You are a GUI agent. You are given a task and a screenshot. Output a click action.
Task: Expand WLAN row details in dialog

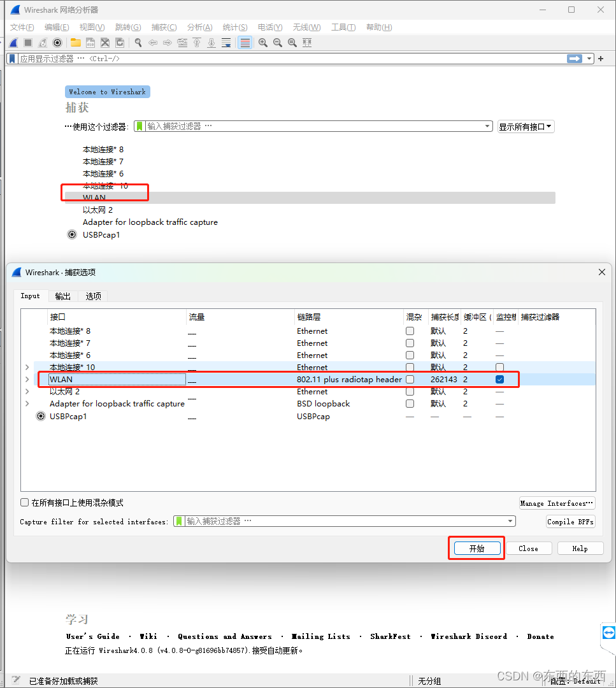click(x=27, y=379)
